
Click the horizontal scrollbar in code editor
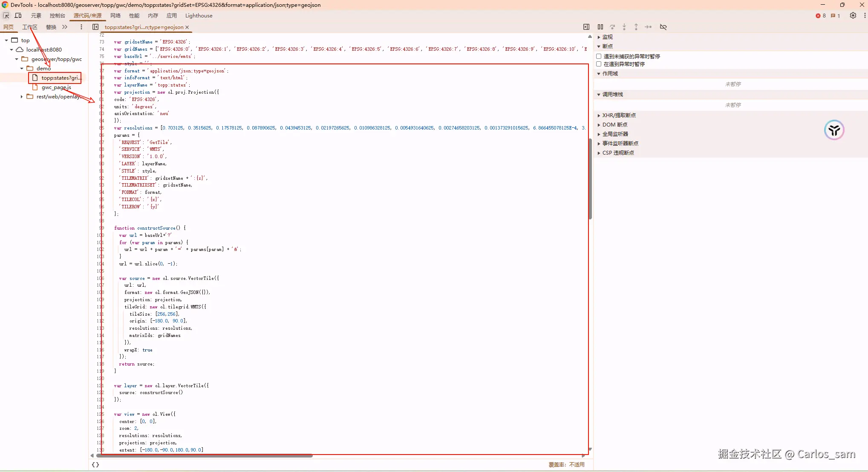(205, 455)
